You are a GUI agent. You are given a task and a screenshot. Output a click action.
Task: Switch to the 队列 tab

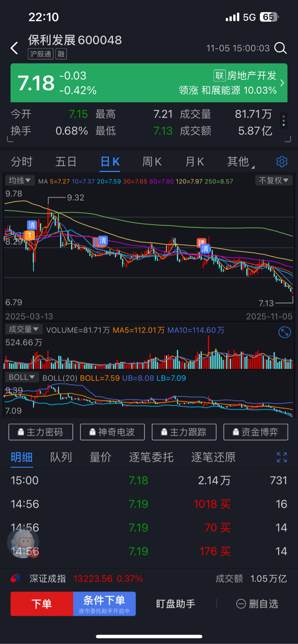61,457
